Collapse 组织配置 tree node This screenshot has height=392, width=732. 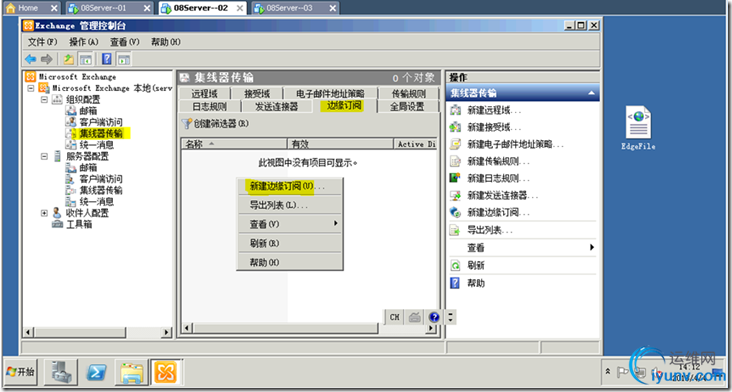[x=44, y=99]
